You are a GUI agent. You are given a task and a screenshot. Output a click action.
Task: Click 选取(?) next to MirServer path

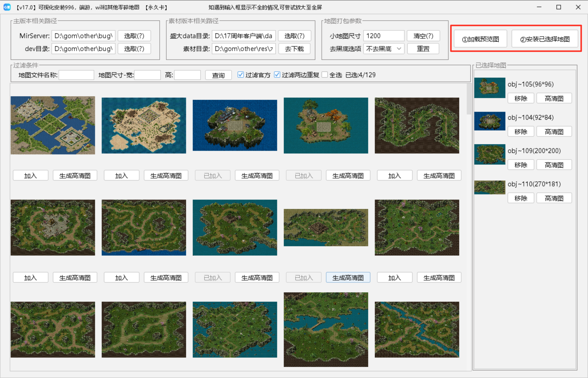pyautogui.click(x=134, y=36)
